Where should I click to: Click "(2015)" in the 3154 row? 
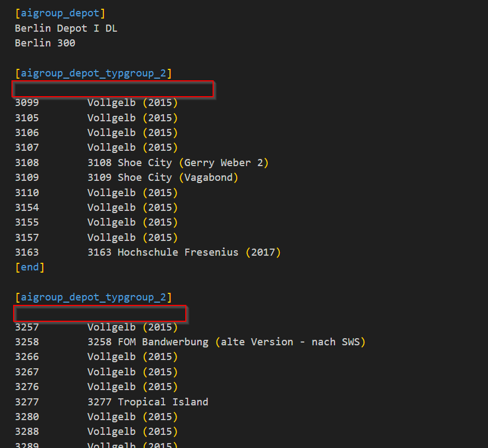click(160, 208)
